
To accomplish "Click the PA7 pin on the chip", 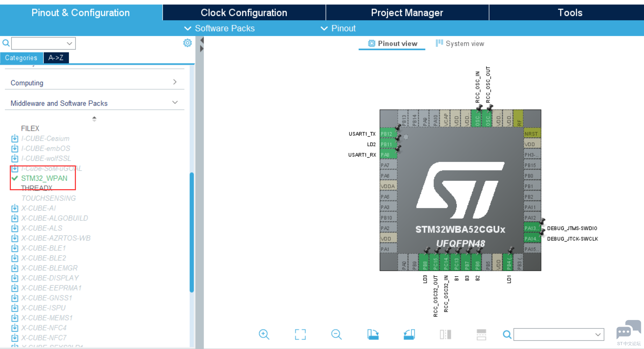I will 388,165.
